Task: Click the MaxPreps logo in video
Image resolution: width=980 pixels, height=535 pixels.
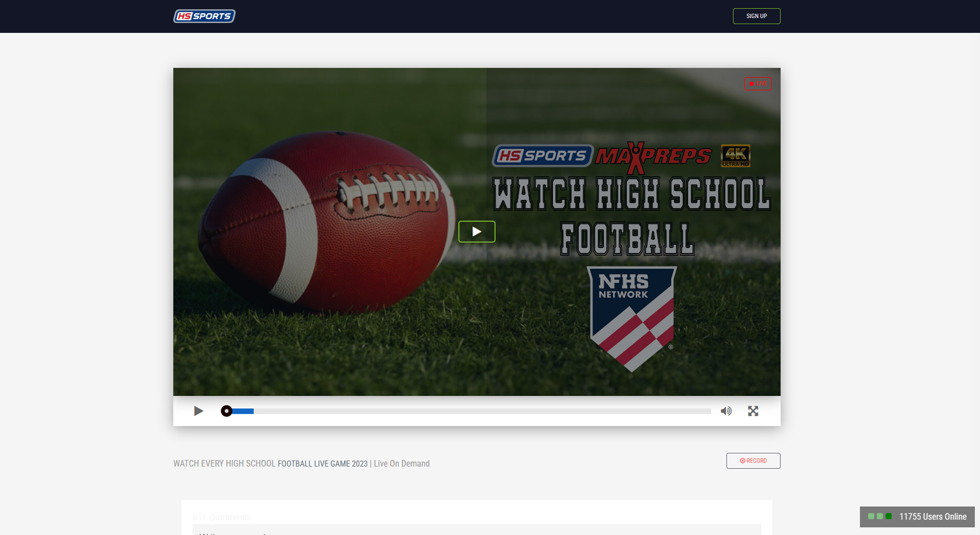Action: point(653,157)
